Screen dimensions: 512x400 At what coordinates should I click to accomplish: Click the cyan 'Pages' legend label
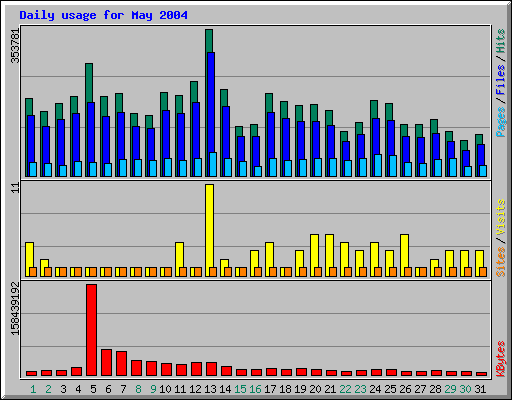point(501,122)
